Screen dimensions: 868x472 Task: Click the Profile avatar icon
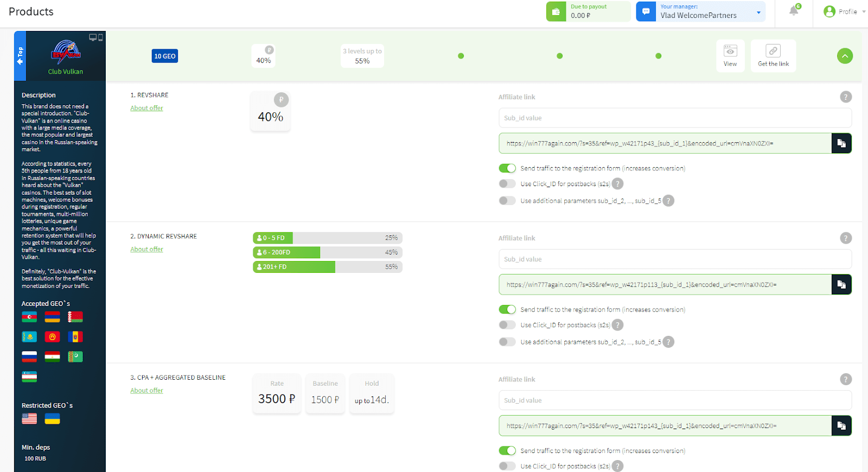point(829,11)
